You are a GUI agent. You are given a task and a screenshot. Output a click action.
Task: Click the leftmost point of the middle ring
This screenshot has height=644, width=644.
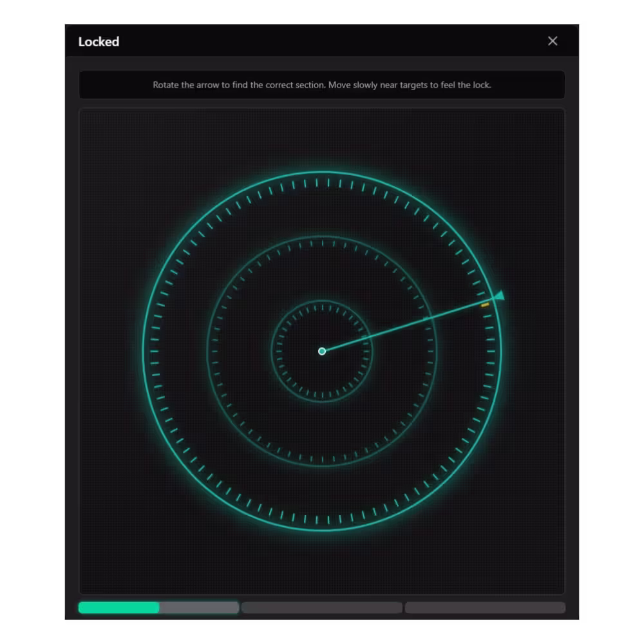coord(207,351)
